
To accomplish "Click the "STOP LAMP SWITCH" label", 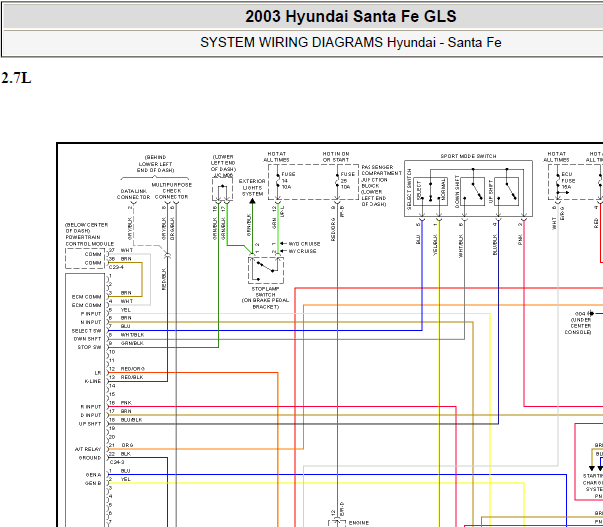I will (x=265, y=292).
